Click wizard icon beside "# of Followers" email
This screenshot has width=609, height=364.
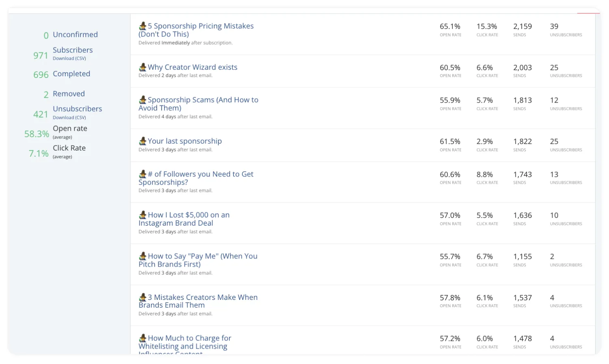[143, 174]
